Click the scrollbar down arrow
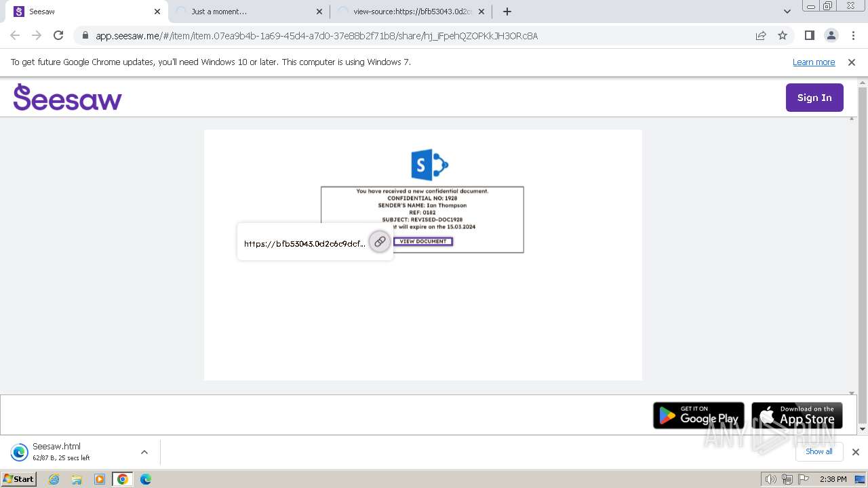868x488 pixels. point(863,429)
